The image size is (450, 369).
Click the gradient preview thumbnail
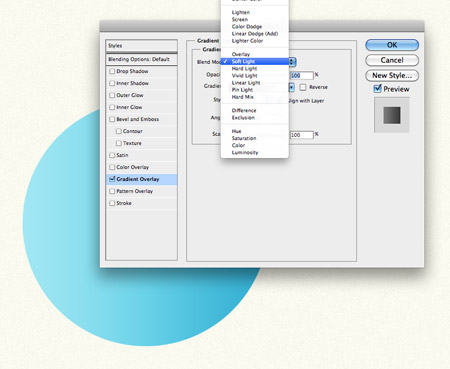click(x=392, y=115)
